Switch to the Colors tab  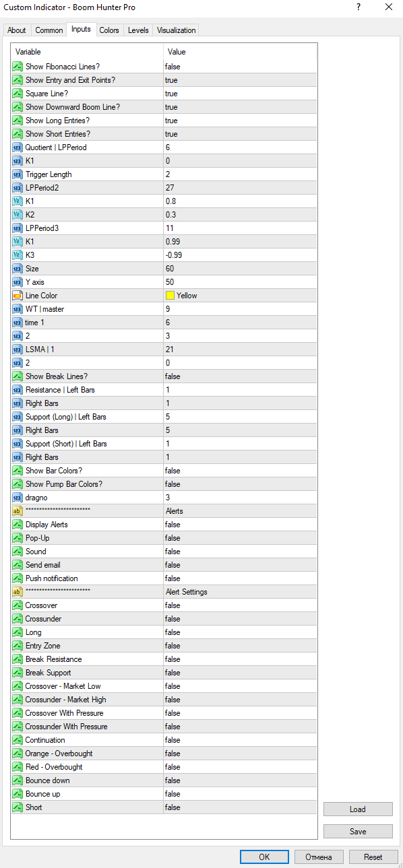(x=109, y=30)
